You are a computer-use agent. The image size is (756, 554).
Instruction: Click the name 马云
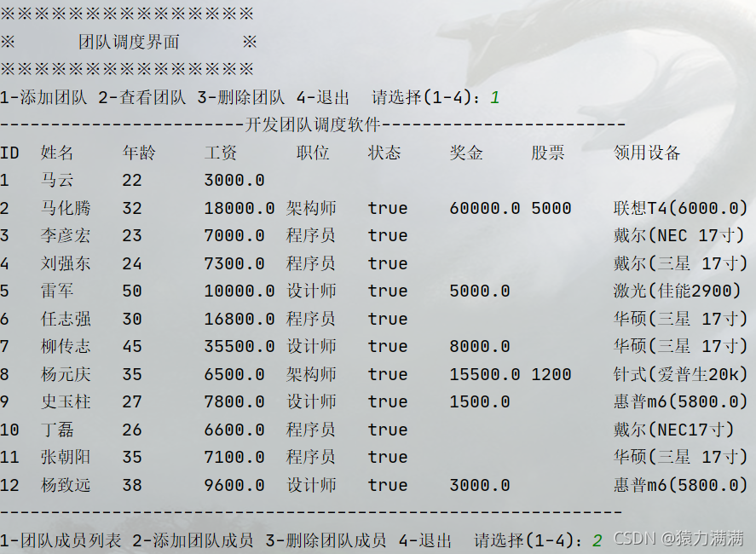click(x=57, y=181)
